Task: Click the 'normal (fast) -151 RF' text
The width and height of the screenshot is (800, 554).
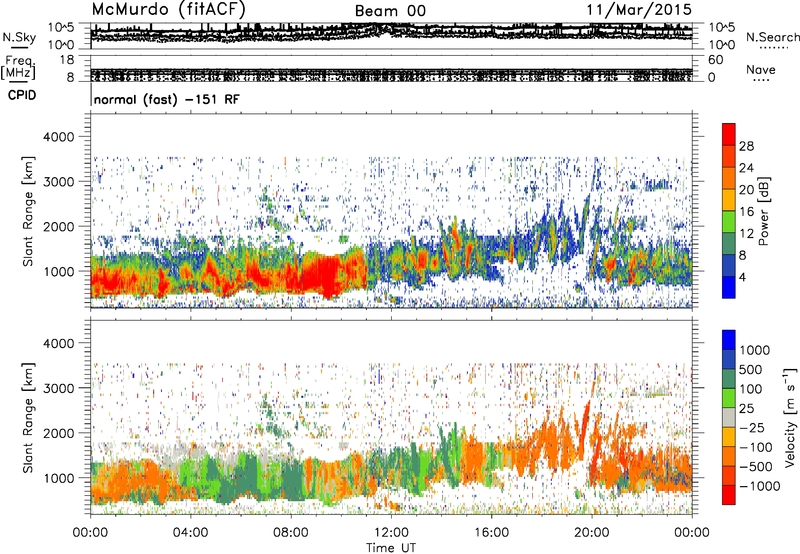Action: tap(166, 99)
